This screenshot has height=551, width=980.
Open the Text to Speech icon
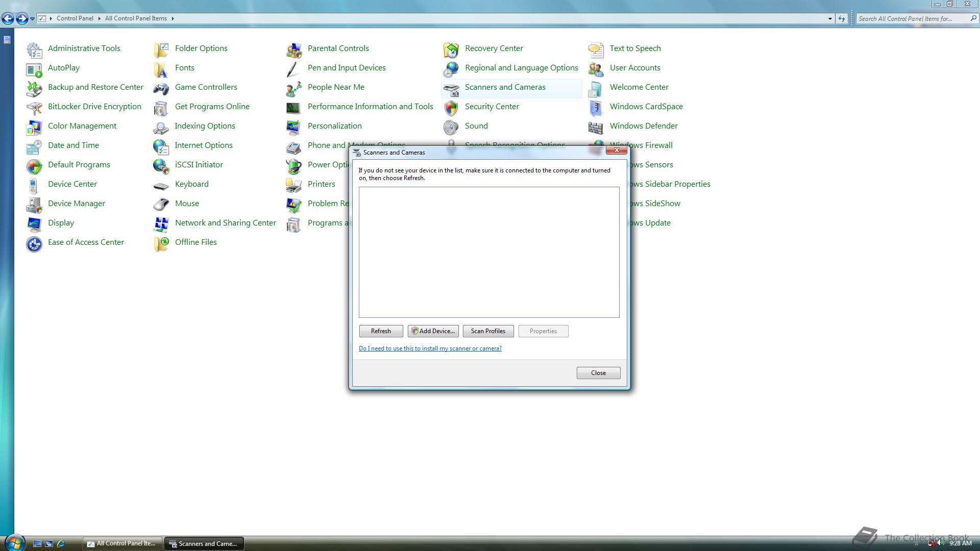pos(596,49)
